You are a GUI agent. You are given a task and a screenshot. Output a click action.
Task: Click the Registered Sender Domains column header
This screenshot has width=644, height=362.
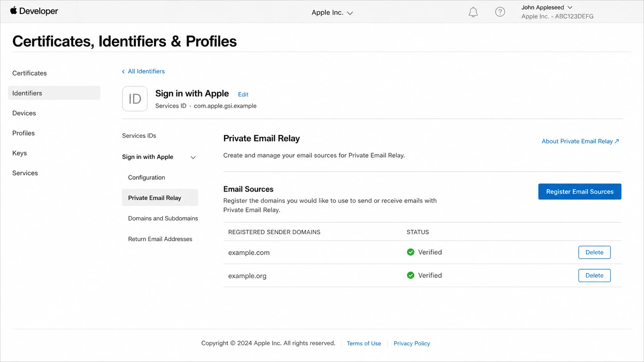point(274,232)
